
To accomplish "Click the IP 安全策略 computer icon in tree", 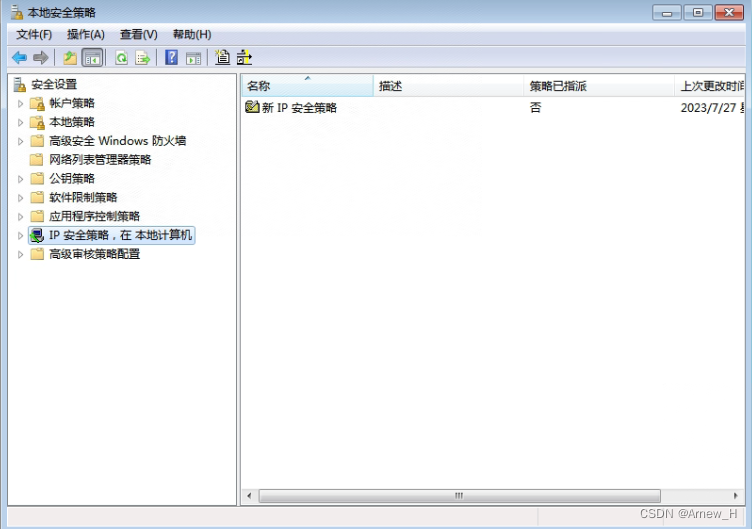I will 37,235.
